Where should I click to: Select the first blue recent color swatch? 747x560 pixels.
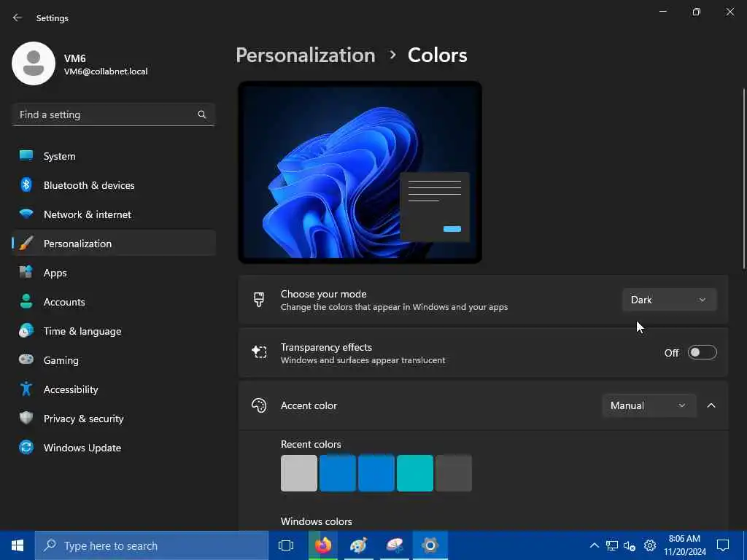(x=337, y=472)
